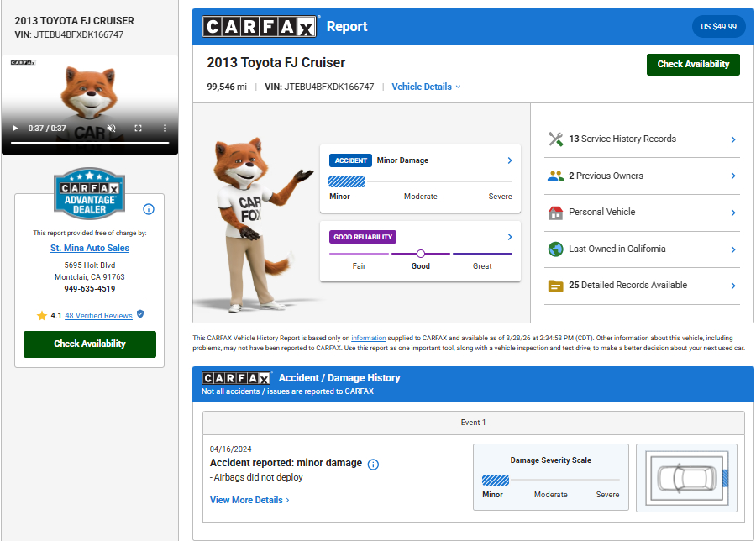
Task: Expand Personal Vehicle chevron
Action: point(732,213)
